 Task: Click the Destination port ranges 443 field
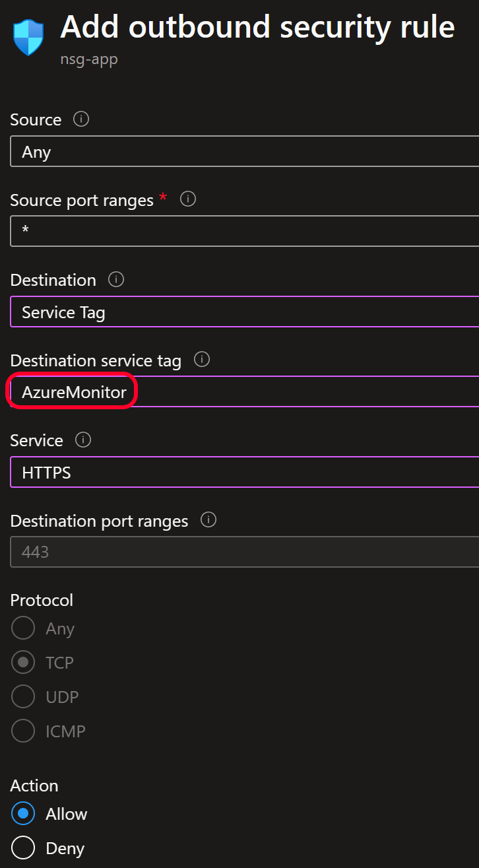(245, 552)
